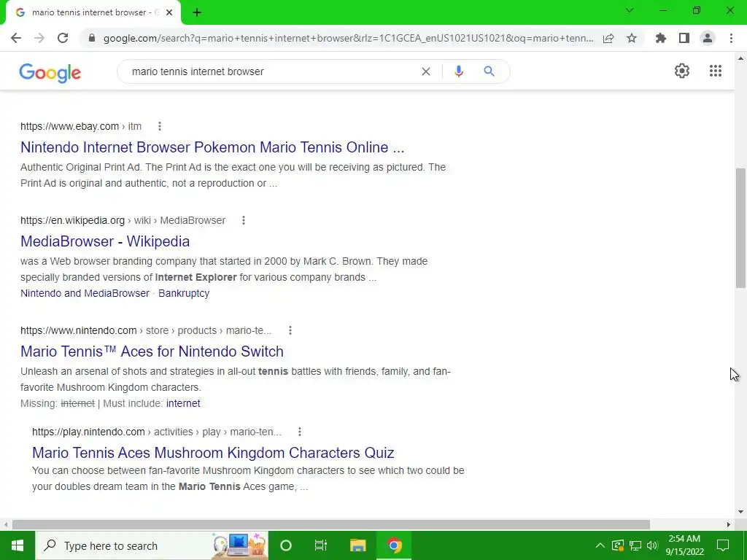Screen dimensions: 747x560
Task: Close the mario tennis search tab
Action: tap(169, 12)
